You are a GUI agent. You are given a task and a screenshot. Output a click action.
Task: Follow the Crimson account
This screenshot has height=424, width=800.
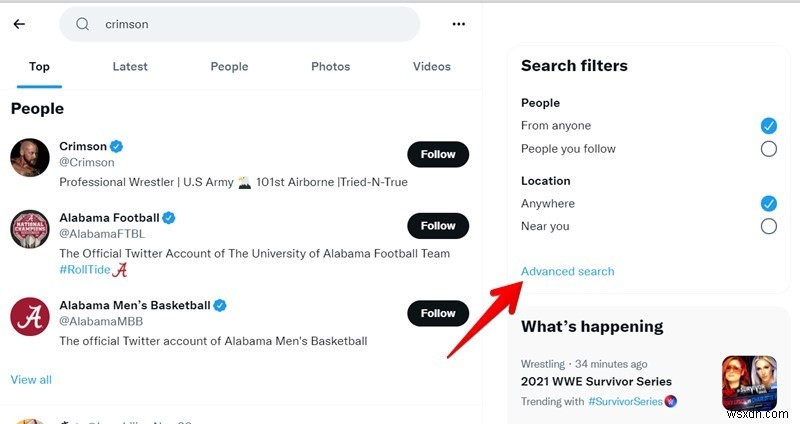(437, 155)
